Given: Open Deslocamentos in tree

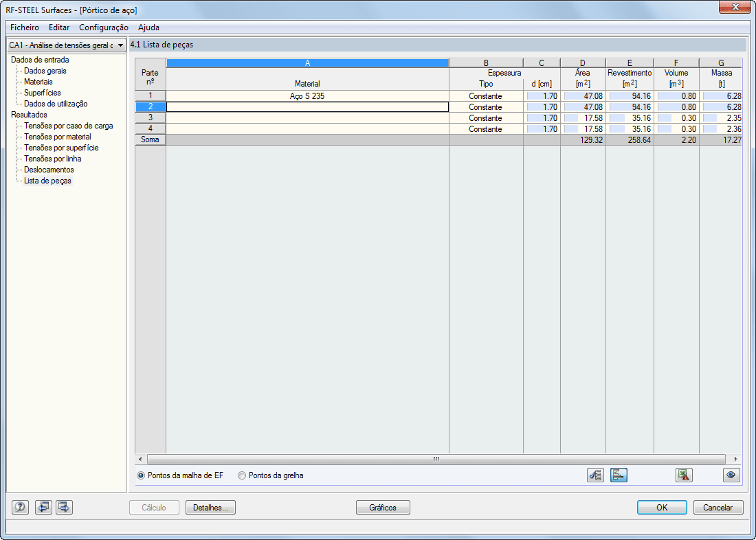Looking at the screenshot, I should point(49,170).
